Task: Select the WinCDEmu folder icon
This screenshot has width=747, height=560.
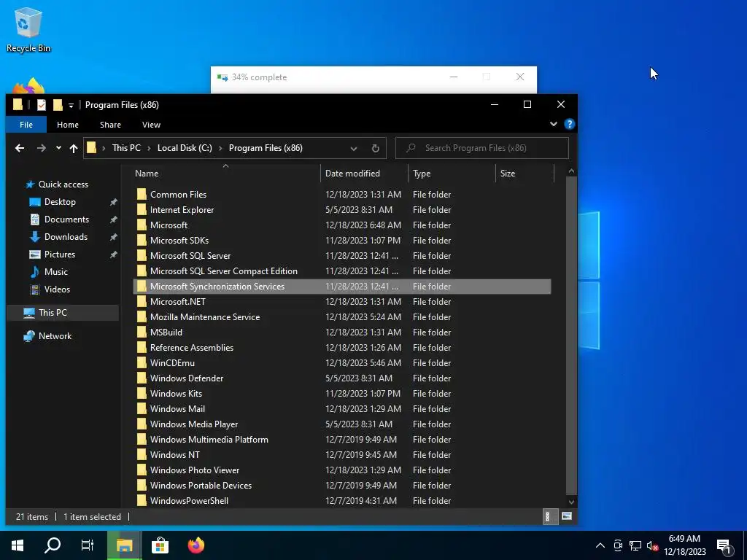Action: click(x=142, y=363)
